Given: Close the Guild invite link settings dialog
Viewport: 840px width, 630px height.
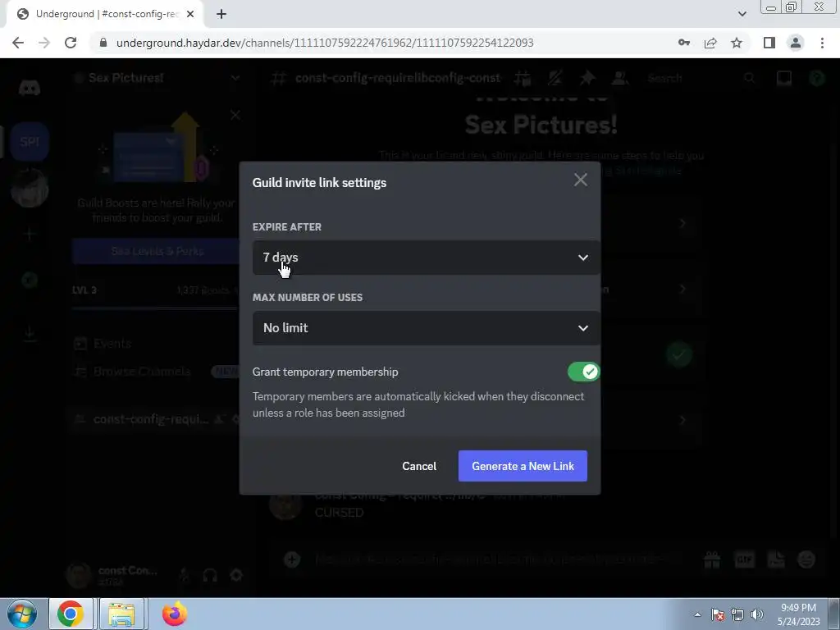Looking at the screenshot, I should 580,180.
